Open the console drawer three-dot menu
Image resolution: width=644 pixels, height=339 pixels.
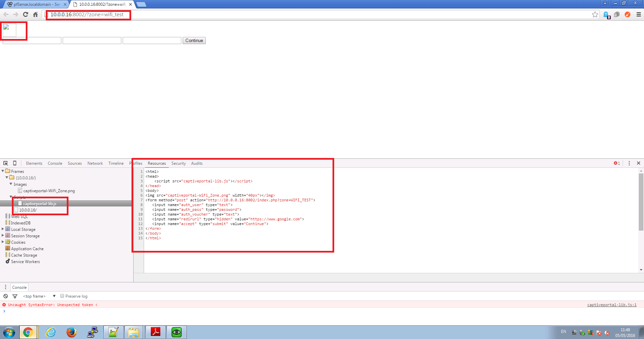(5, 287)
